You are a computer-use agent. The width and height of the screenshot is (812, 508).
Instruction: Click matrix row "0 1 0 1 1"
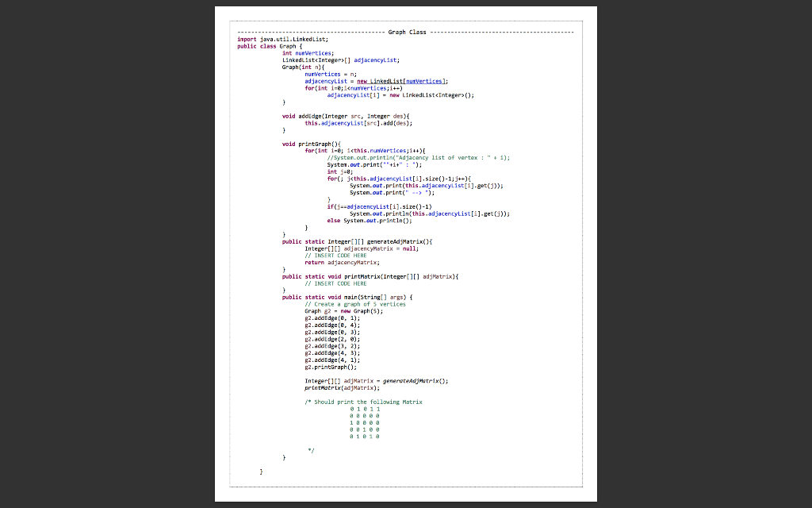click(365, 409)
